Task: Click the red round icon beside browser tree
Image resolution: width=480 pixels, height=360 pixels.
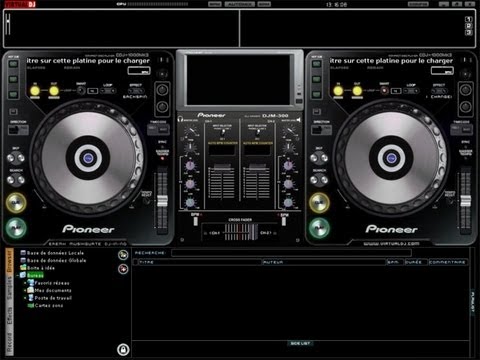Action: [123, 269]
